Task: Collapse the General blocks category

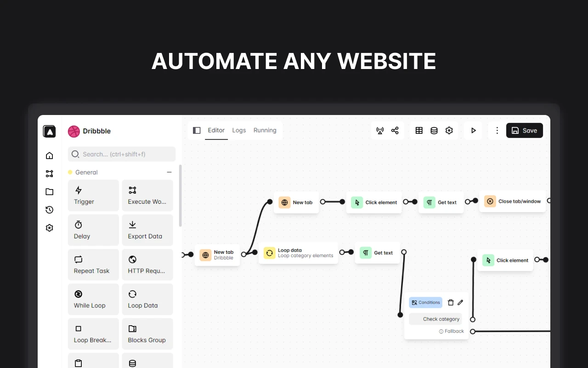Action: pos(169,172)
